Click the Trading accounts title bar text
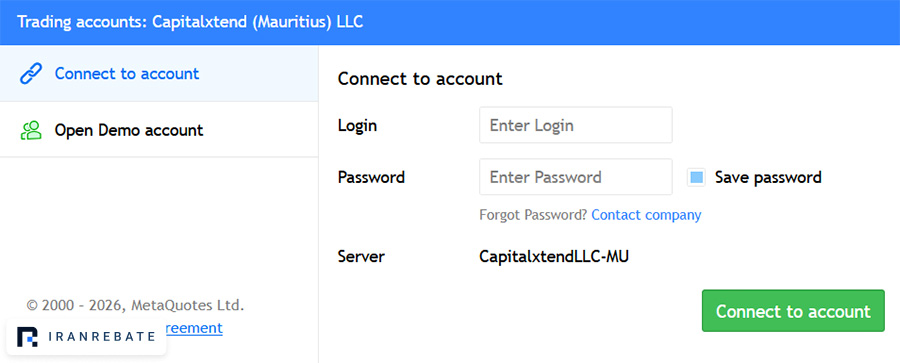The height and width of the screenshot is (363, 900). click(190, 22)
